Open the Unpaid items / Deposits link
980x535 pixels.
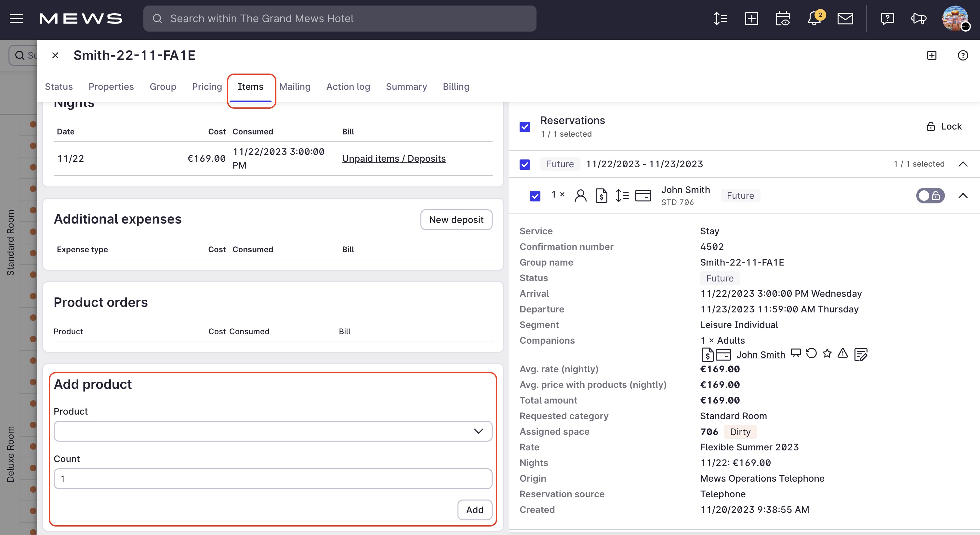click(x=394, y=158)
